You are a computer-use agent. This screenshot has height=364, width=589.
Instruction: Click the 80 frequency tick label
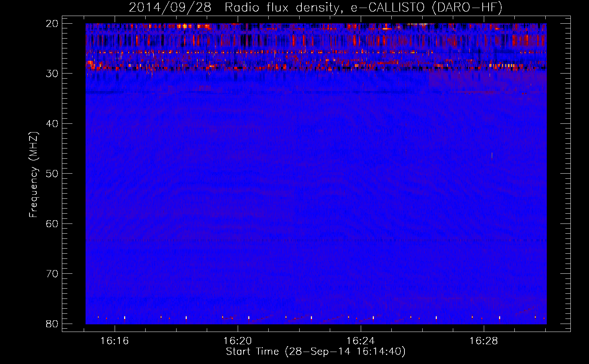[52, 324]
